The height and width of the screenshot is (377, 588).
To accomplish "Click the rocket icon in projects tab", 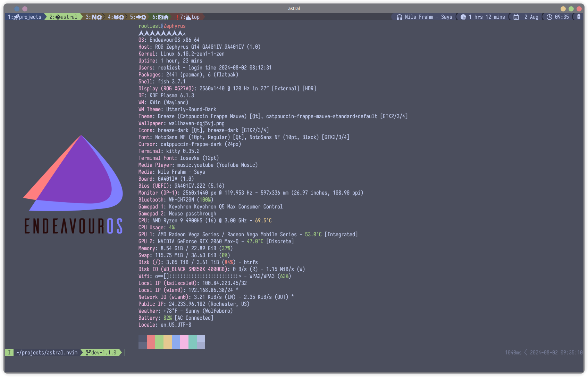I will [16, 17].
